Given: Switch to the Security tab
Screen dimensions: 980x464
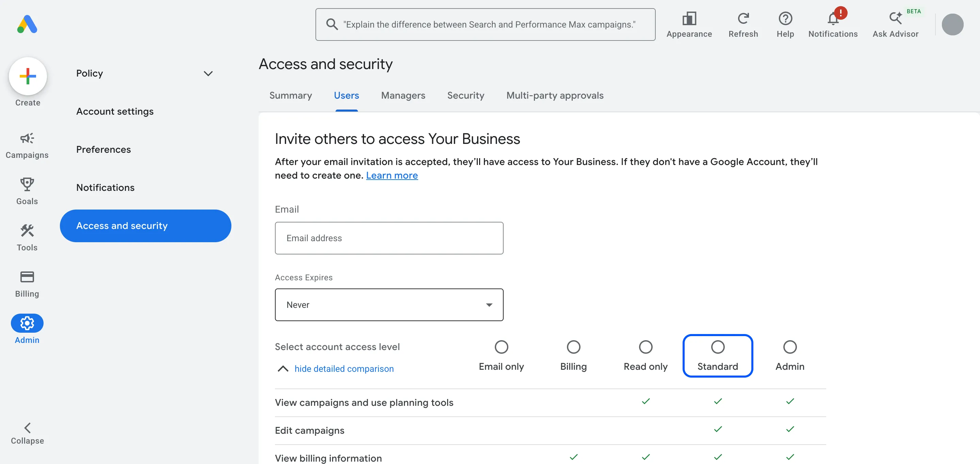Looking at the screenshot, I should pyautogui.click(x=465, y=96).
